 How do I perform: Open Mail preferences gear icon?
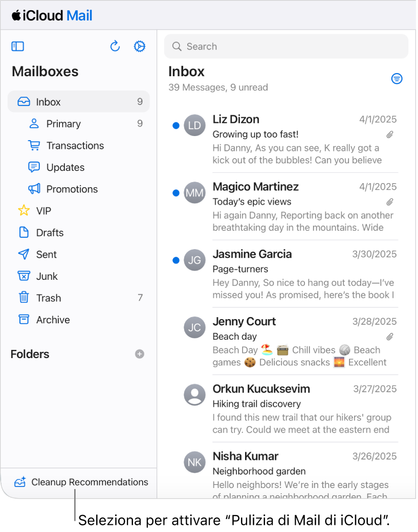tap(139, 46)
